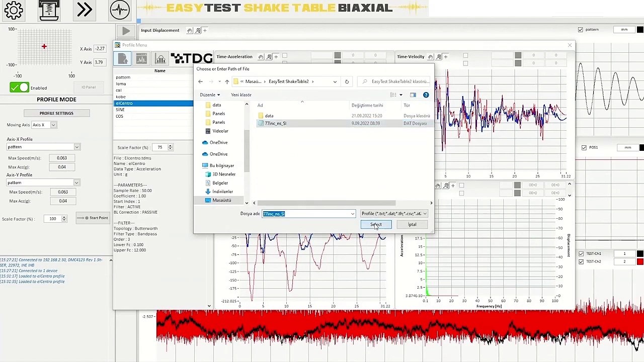Click the IO Panel button
The height and width of the screenshot is (362, 644).
[x=89, y=87]
